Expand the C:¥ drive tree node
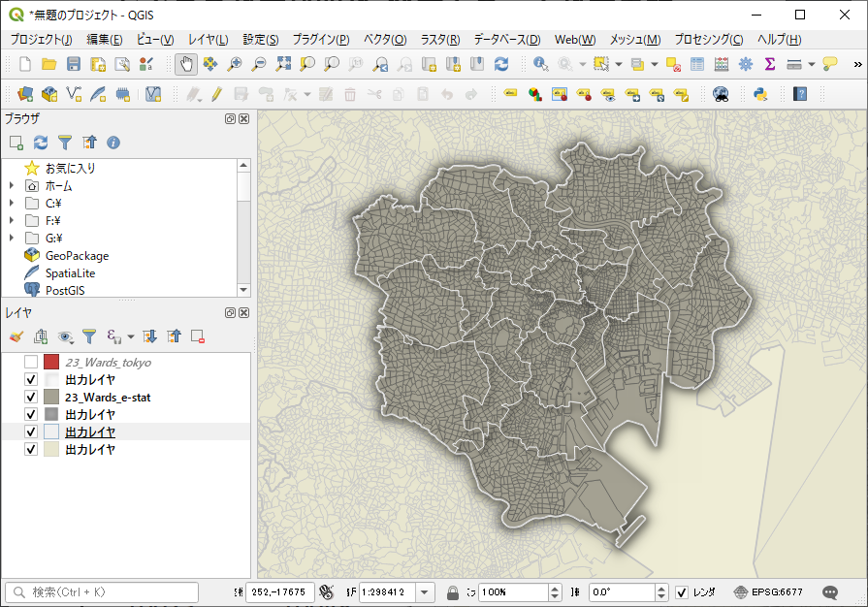The image size is (868, 607). tap(12, 204)
